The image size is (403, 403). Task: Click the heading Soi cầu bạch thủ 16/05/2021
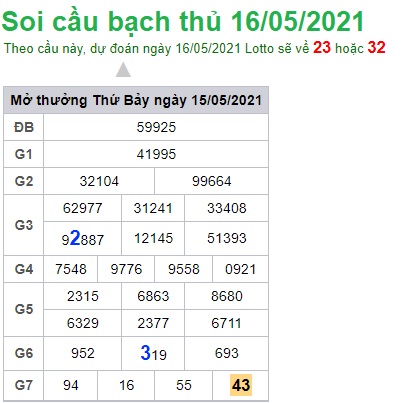pos(183,22)
